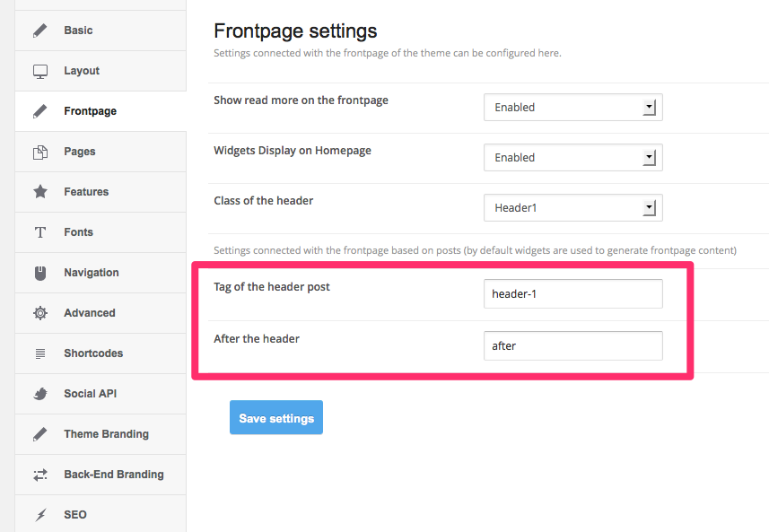Open the Shortcodes settings tab
Viewport: 769px width, 532px height.
pos(93,353)
